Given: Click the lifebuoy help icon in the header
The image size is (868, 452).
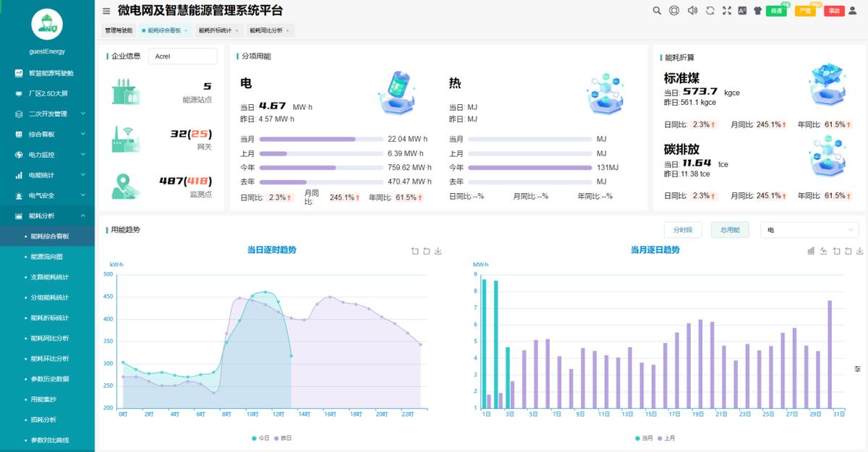Looking at the screenshot, I should [674, 11].
